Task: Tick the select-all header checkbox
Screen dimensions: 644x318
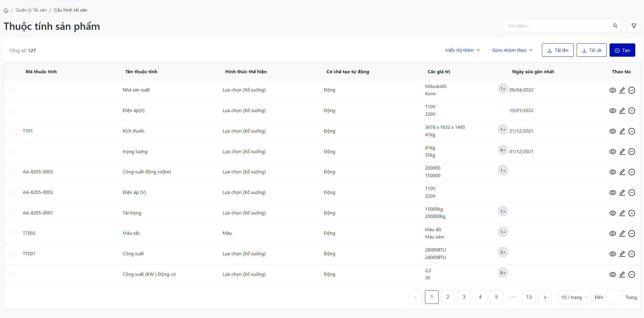Action: click(12, 71)
